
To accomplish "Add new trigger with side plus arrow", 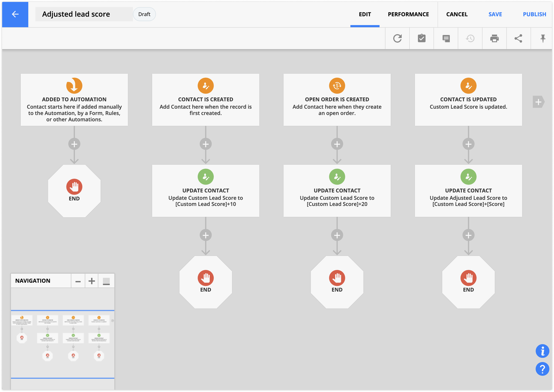I will pyautogui.click(x=538, y=102).
